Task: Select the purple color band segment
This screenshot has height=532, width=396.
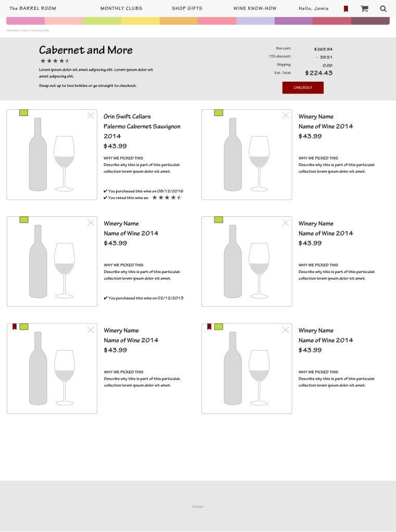Action: click(x=293, y=21)
